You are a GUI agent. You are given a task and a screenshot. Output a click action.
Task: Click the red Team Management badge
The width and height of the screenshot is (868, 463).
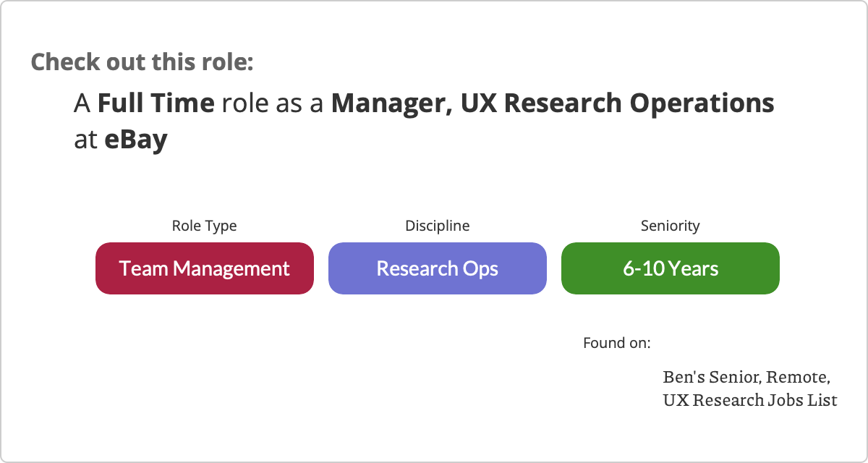pos(205,268)
